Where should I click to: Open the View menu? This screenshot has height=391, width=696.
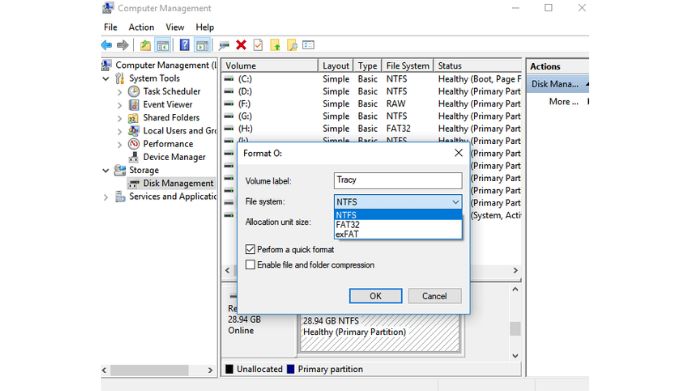point(175,27)
